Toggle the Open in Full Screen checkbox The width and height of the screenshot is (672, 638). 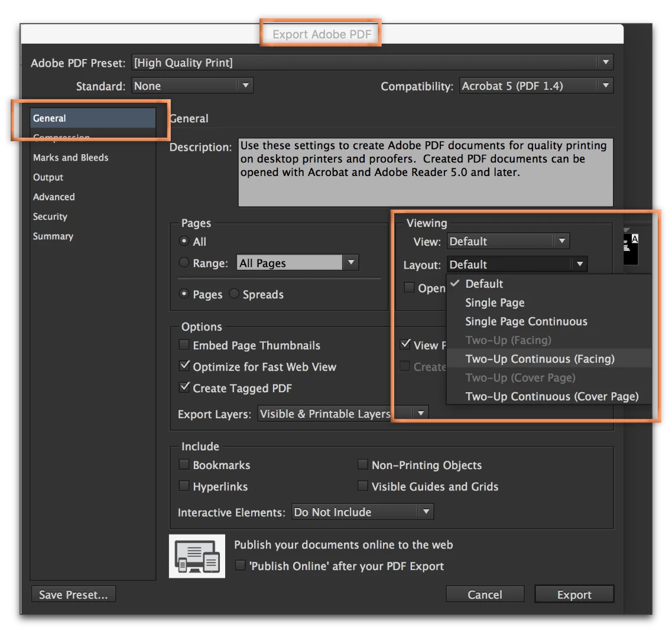[409, 288]
